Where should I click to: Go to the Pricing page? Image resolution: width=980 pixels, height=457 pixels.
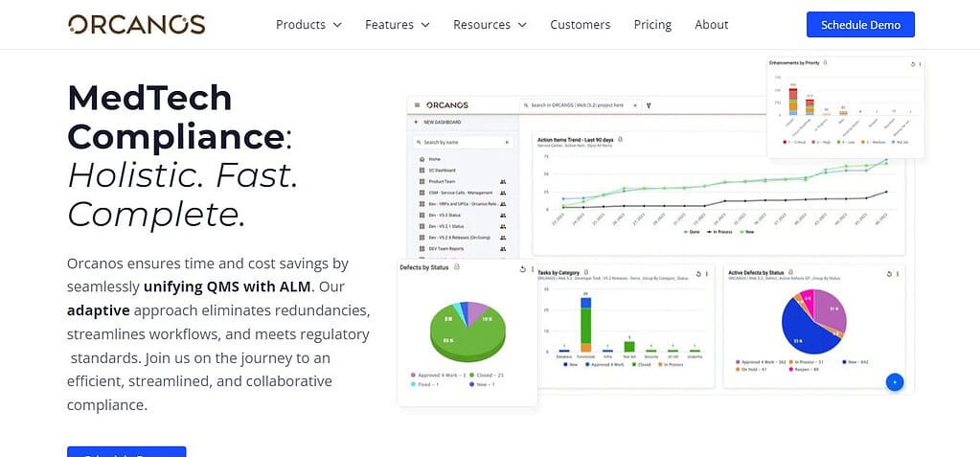[x=652, y=25]
